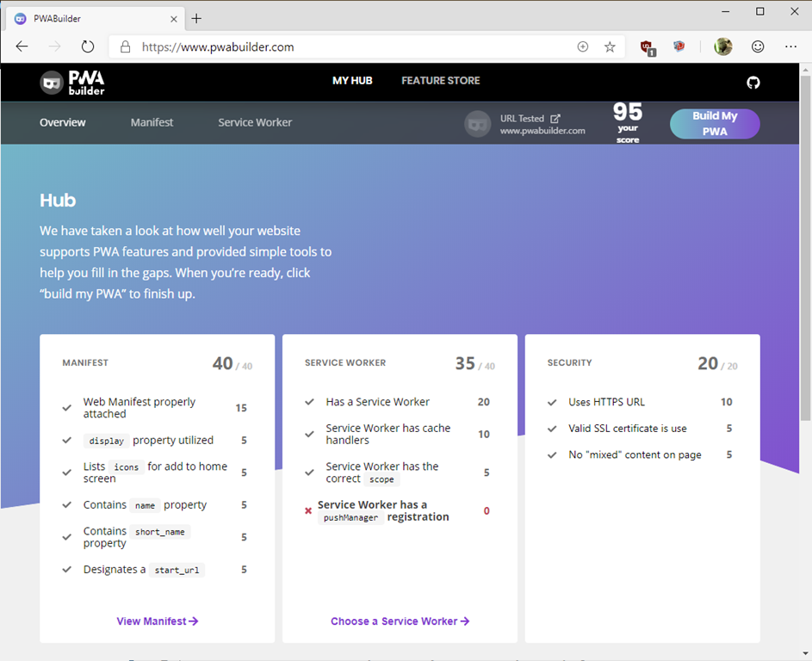The image size is (812, 661).
Task: Click the page vertical scrollbar
Action: point(805,249)
